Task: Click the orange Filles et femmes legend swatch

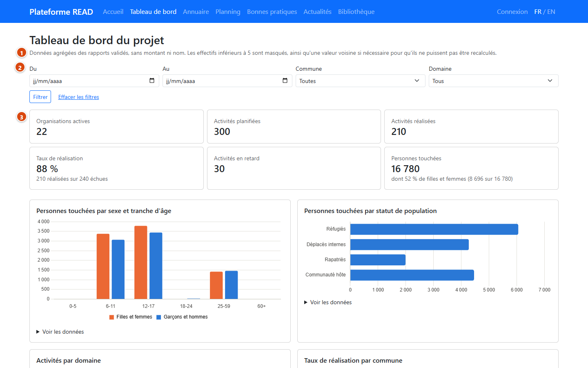Action: [x=111, y=317]
